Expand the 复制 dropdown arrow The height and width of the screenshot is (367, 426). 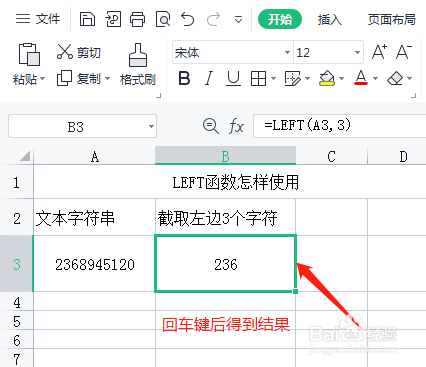pyautogui.click(x=108, y=79)
